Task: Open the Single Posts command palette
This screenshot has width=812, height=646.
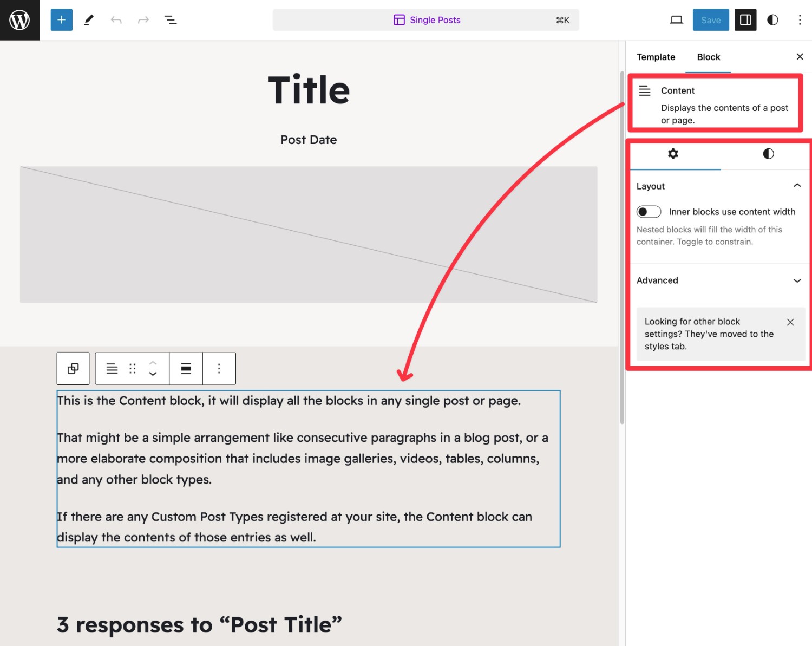Action: [426, 20]
